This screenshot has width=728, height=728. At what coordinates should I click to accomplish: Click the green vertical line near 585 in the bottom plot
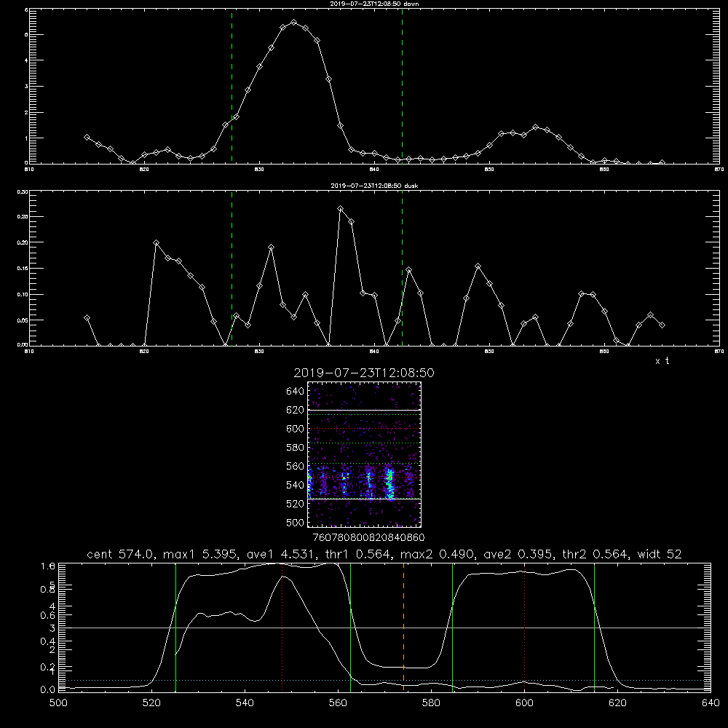(452, 628)
